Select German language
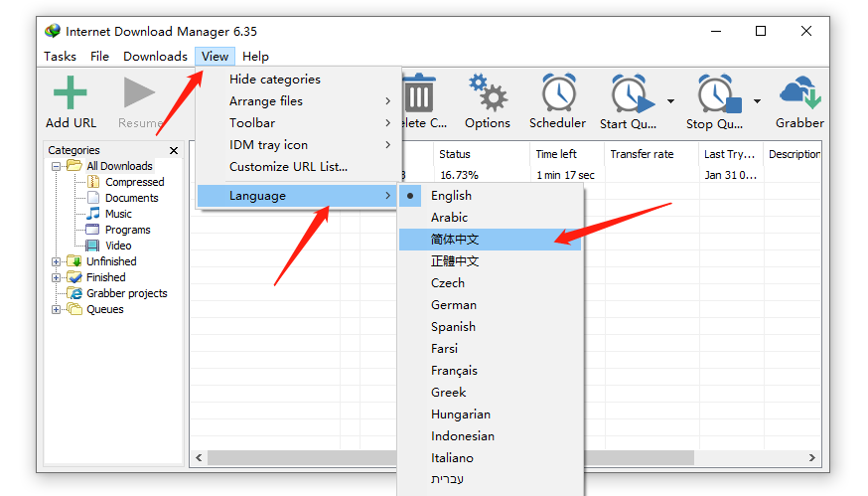Screen dimensions: 868x496 [x=491, y=305]
